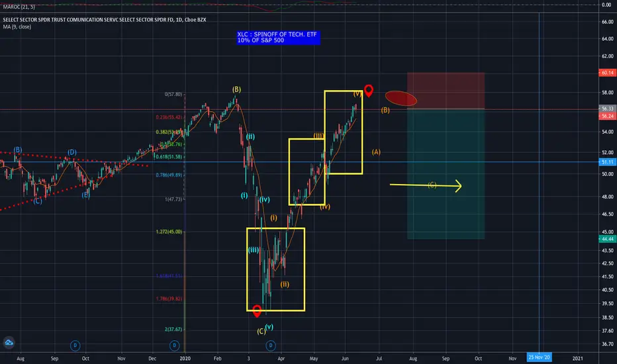617x364 pixels.
Task: Click the TradingView cloud logo icon
Action: (9, 343)
